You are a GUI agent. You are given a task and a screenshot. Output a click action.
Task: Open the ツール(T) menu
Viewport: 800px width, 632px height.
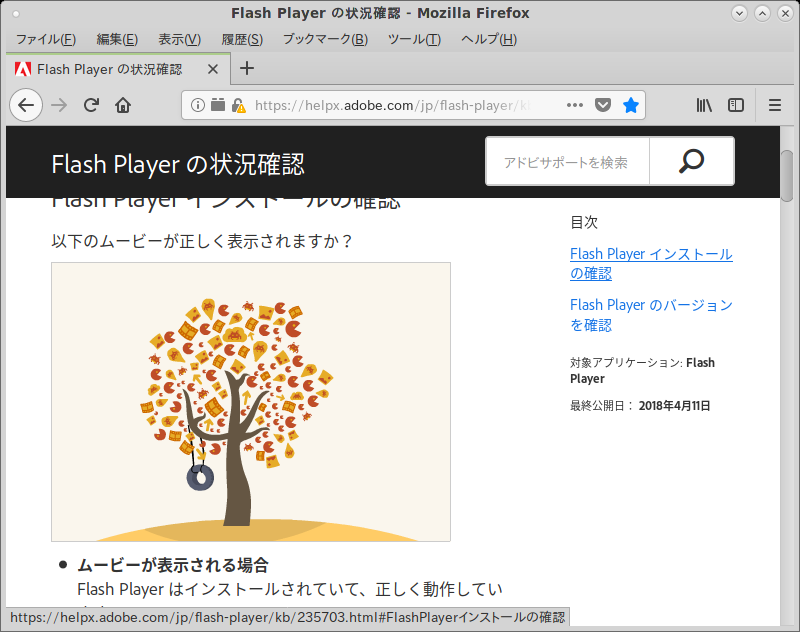click(x=414, y=39)
